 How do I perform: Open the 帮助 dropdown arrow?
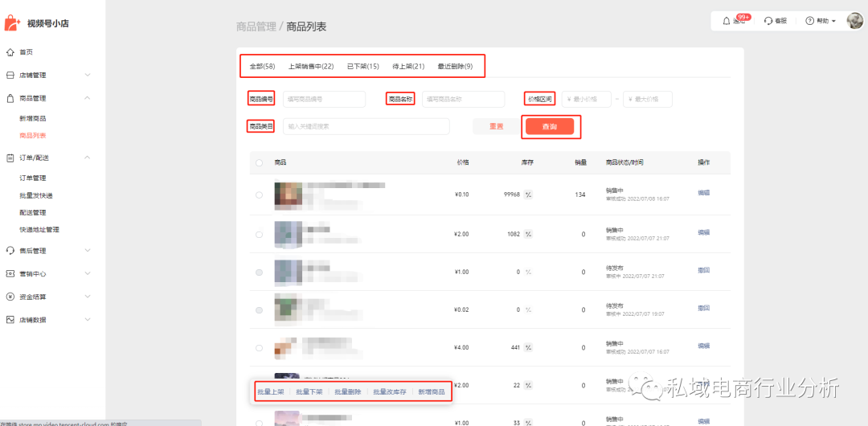[833, 22]
